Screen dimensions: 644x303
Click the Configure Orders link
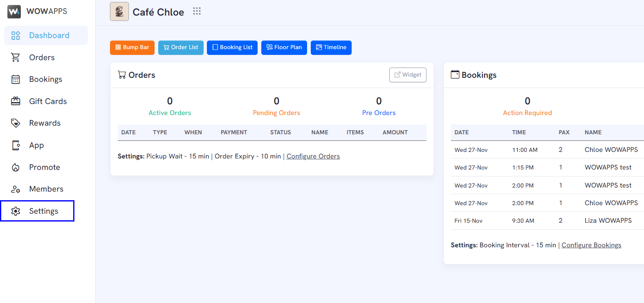(x=313, y=156)
